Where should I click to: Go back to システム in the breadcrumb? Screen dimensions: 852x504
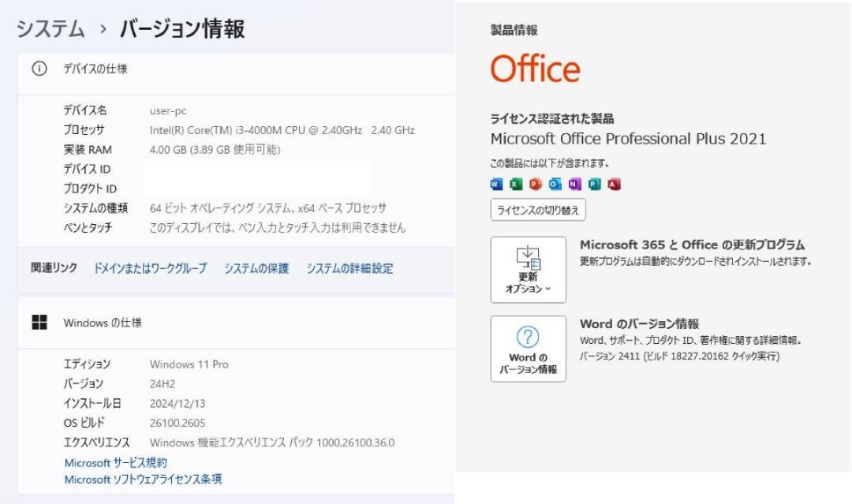coord(50,28)
